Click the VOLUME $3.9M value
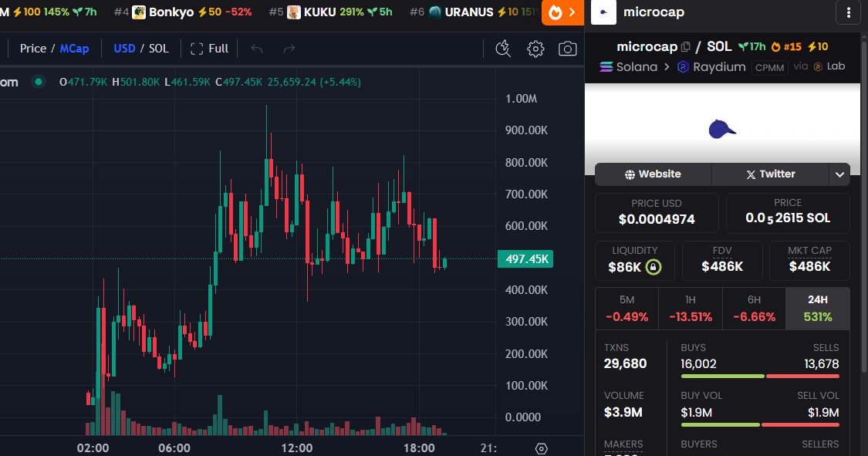The width and height of the screenshot is (868, 456). coord(623,412)
